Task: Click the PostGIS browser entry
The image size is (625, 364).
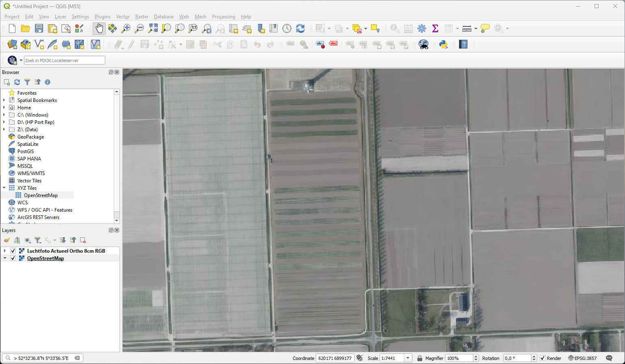Action: click(26, 152)
